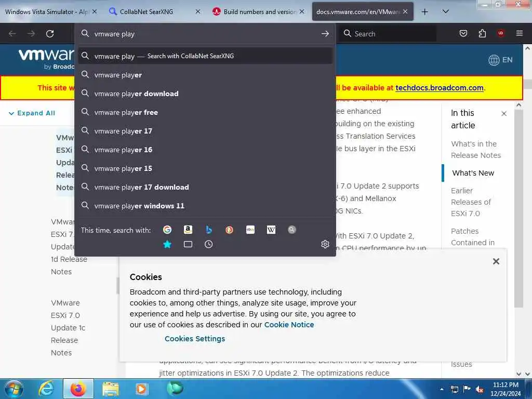The image size is (532, 399).
Task: Jump to What's New section
Action: tap(473, 173)
